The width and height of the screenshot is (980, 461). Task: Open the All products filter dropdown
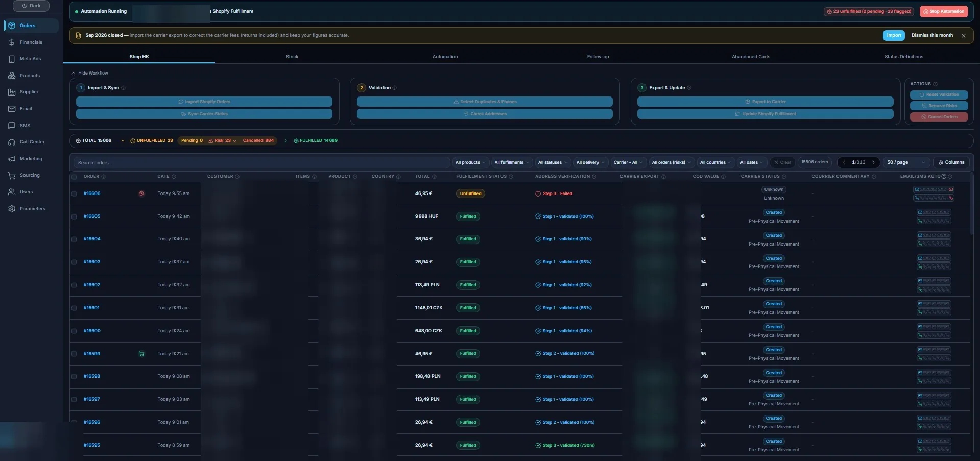[470, 163]
